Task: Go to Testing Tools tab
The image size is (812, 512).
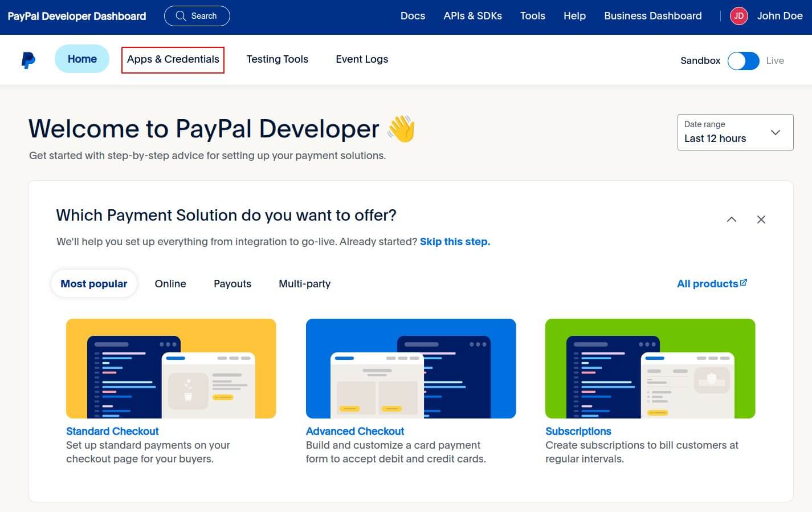Action: pos(277,59)
